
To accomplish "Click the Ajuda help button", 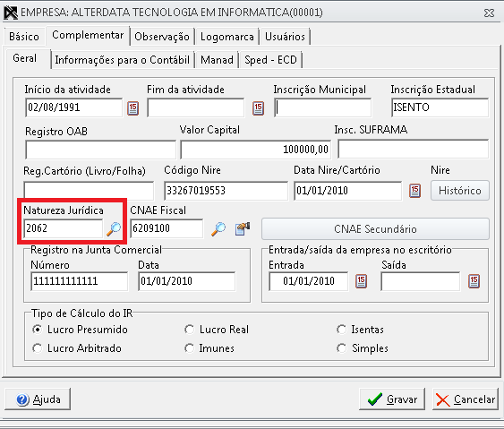I will coord(38,399).
